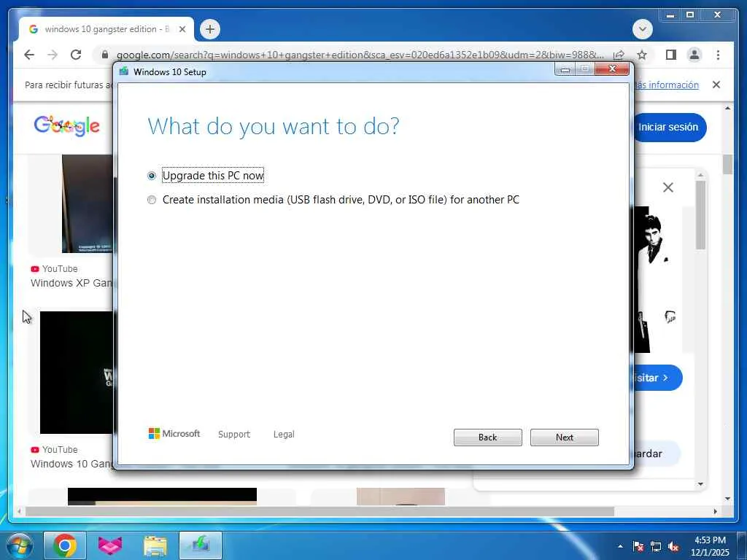The width and height of the screenshot is (747, 560).
Task: Click the page horizontal scrollbar
Action: click(320, 511)
